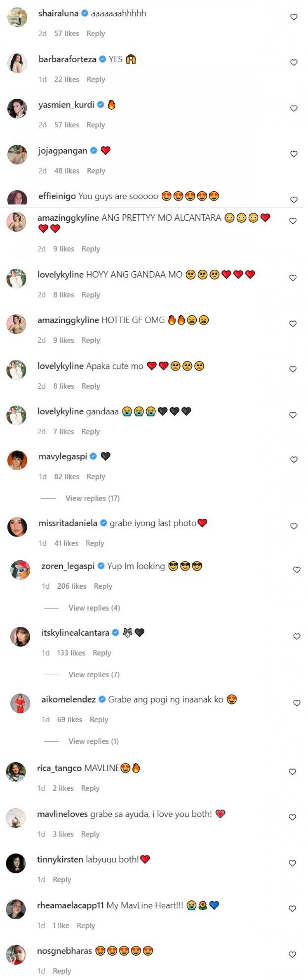Open the effieinigo username profile link
The image size is (308, 980).
coord(57,196)
